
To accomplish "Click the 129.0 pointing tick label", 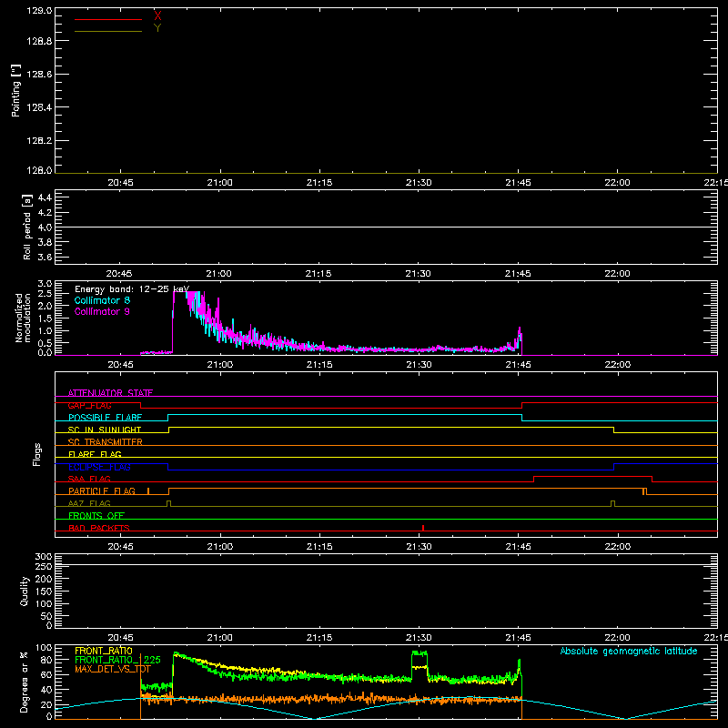I will click(39, 11).
